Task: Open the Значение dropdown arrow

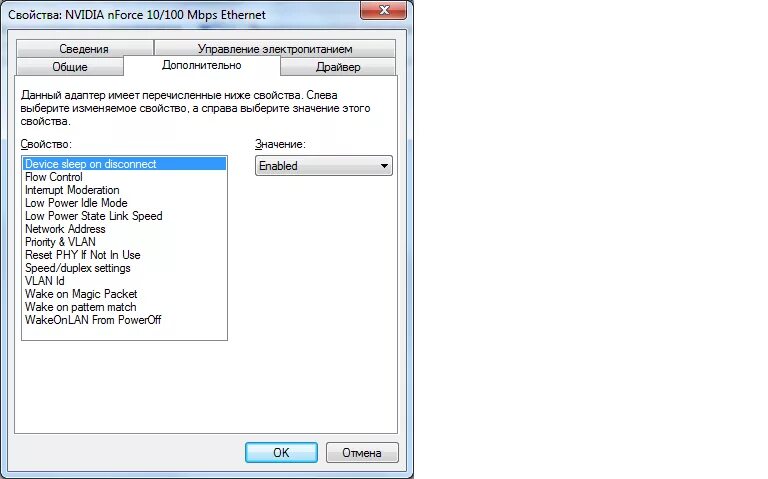Action: tap(384, 166)
